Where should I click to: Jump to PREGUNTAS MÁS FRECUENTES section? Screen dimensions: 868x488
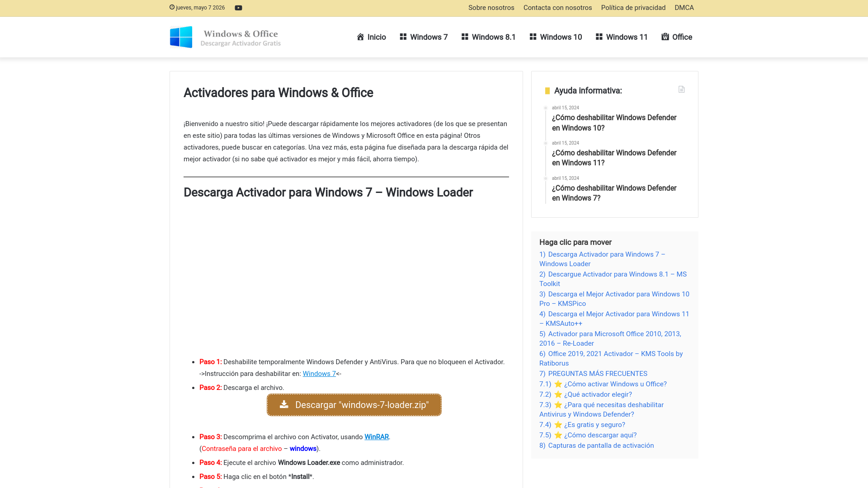[x=593, y=374]
